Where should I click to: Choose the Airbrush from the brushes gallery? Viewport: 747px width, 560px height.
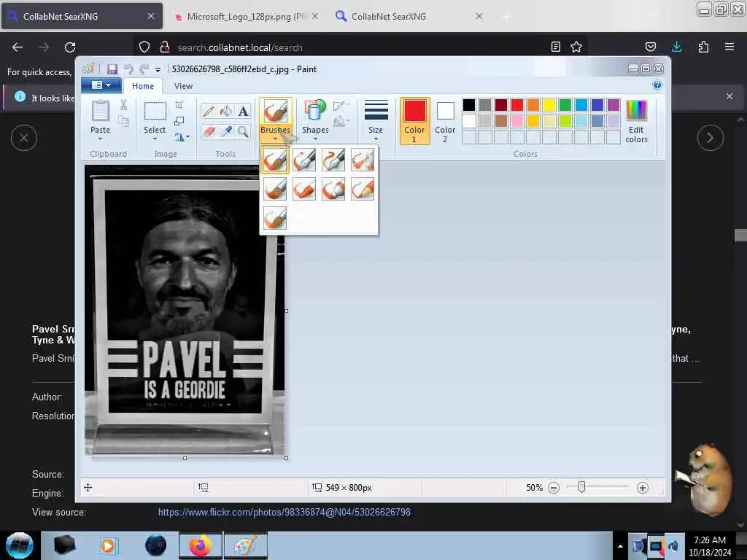point(363,160)
